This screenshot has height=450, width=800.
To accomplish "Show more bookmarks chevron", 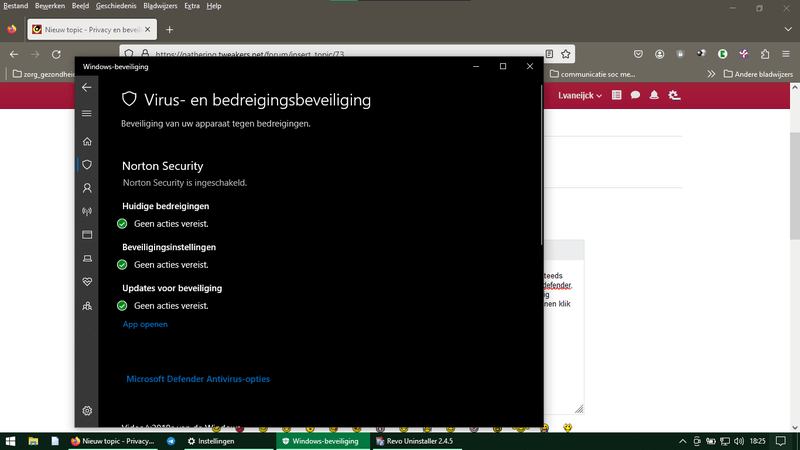I will [711, 74].
